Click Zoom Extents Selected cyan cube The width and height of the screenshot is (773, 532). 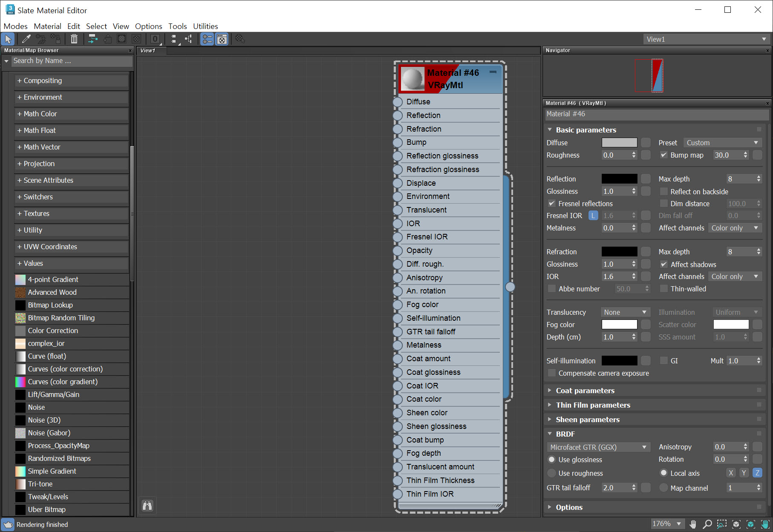751,524
